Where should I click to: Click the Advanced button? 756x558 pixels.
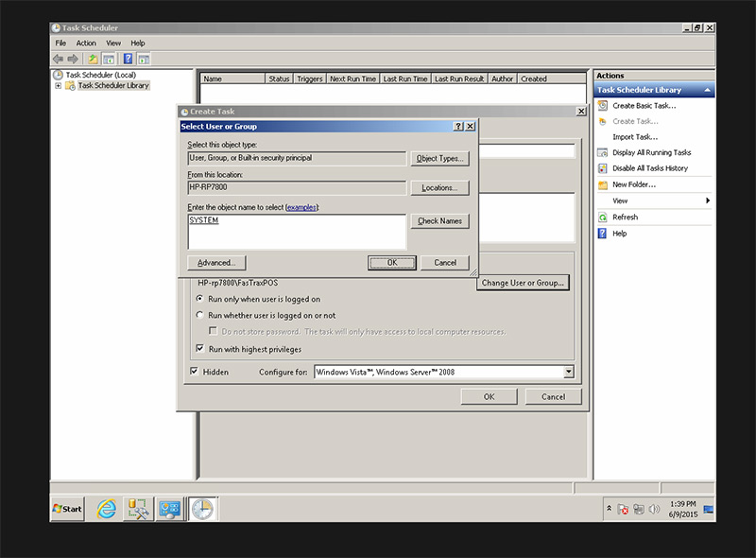(216, 263)
